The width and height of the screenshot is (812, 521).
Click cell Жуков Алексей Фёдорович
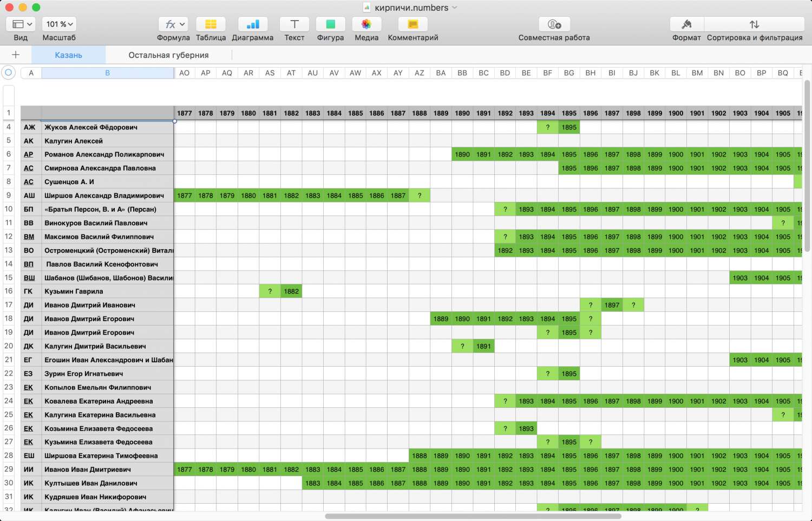pyautogui.click(x=108, y=127)
